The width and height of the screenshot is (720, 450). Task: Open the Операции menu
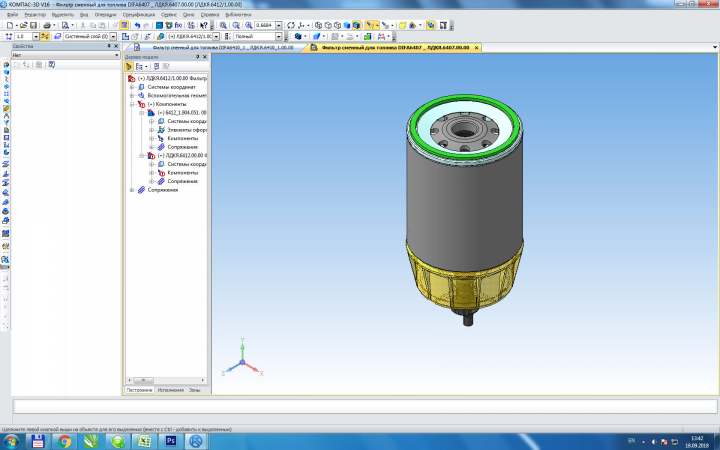[x=105, y=15]
